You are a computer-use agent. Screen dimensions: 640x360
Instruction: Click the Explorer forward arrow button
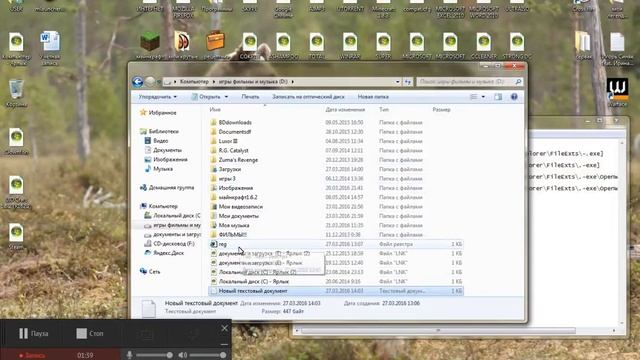click(150, 82)
